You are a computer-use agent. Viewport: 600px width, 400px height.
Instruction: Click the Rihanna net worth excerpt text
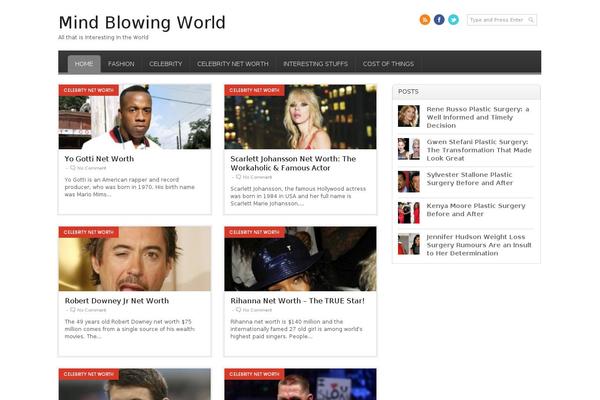(296, 329)
